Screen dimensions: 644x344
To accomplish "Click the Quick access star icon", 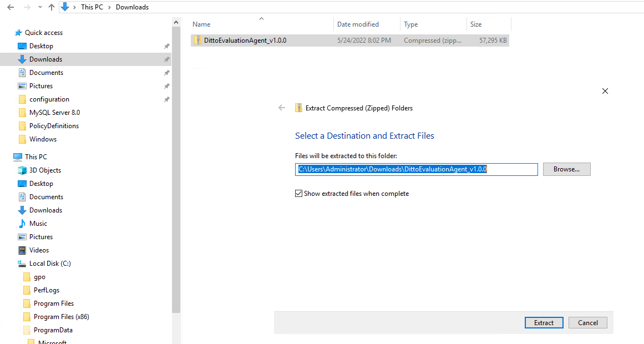I will click(18, 33).
